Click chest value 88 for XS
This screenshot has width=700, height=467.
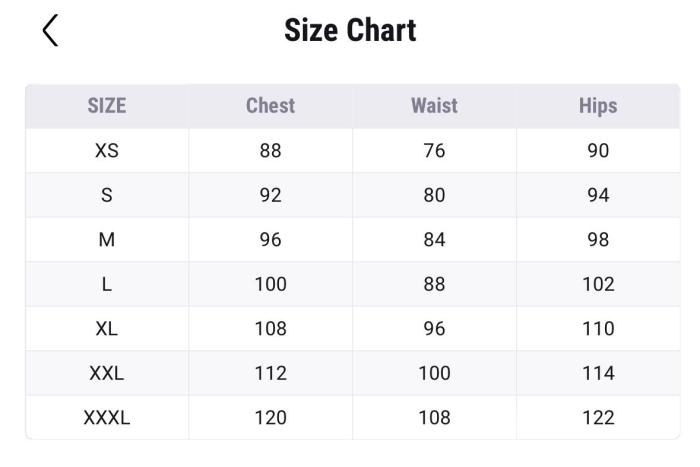click(x=270, y=151)
